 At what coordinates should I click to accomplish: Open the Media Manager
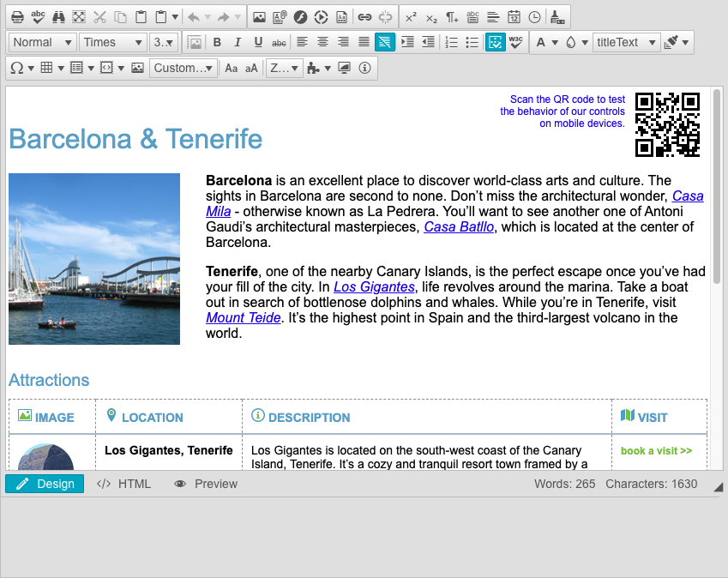[x=321, y=18]
